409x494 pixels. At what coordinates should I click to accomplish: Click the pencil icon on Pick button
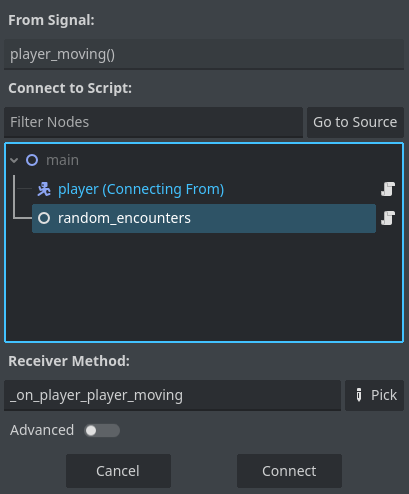coord(359,395)
